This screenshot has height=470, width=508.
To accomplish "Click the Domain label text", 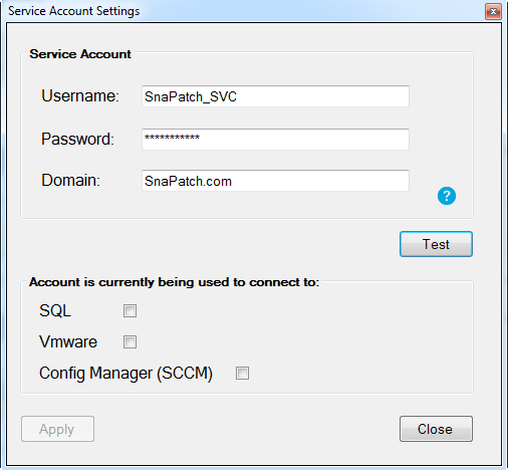I will click(x=71, y=180).
